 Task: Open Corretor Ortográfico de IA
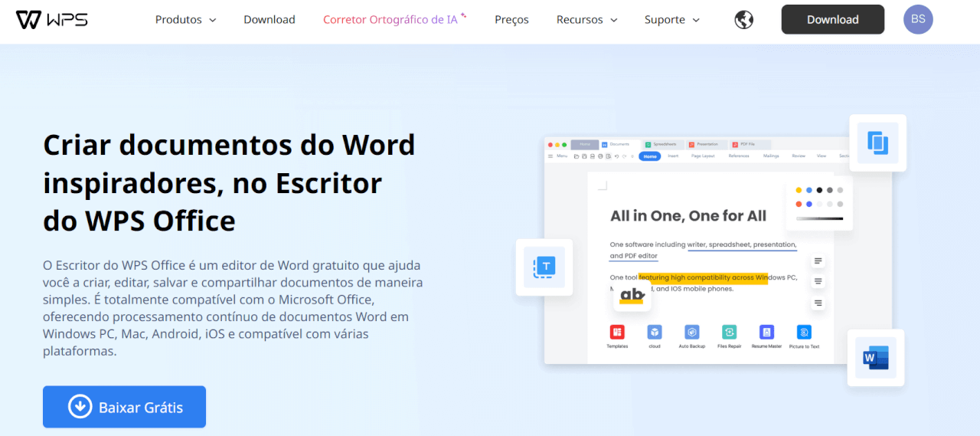[x=394, y=20]
